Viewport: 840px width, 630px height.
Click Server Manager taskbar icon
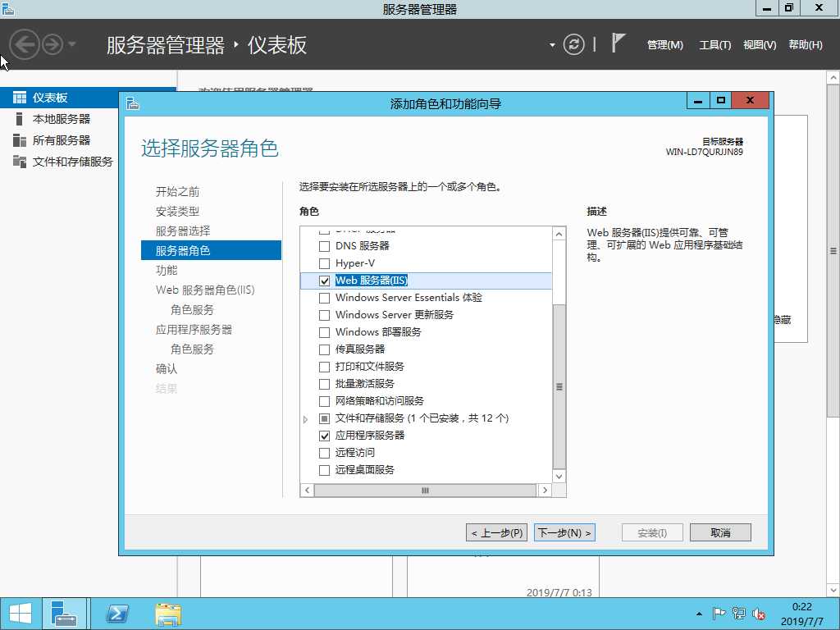tap(64, 614)
